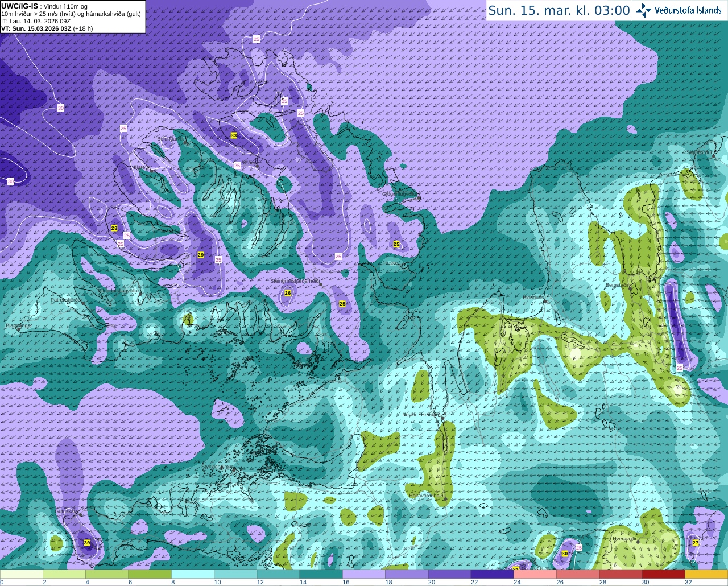728x586 pixels.
Task: Click the yellow 28 gust marker
Action: (114, 228)
